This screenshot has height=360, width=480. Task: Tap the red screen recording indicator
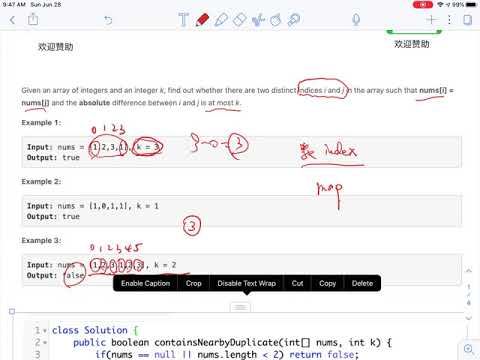[423, 4]
